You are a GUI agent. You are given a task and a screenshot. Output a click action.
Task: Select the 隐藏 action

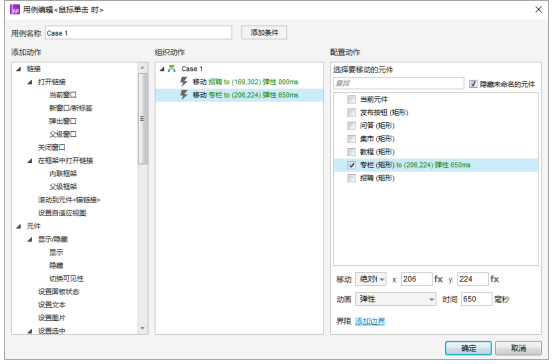click(56, 265)
